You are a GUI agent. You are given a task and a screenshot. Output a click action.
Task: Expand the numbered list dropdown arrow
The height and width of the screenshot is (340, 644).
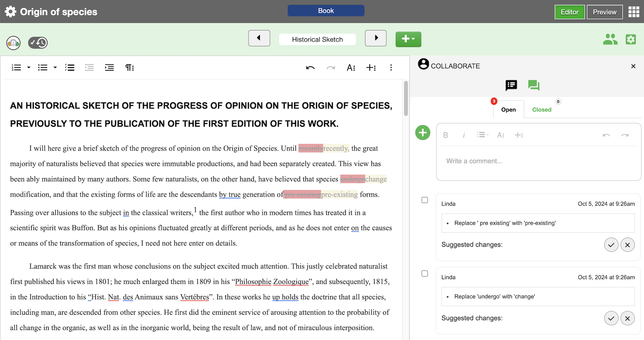tap(29, 68)
